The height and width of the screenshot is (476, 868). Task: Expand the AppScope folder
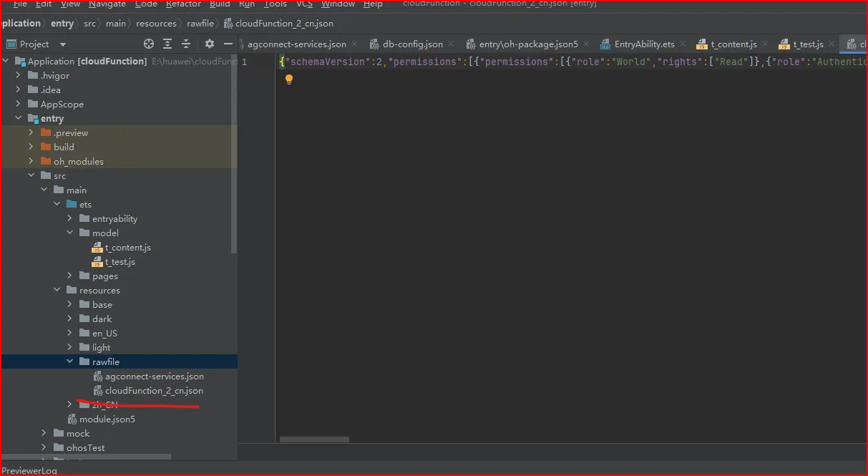tap(18, 105)
